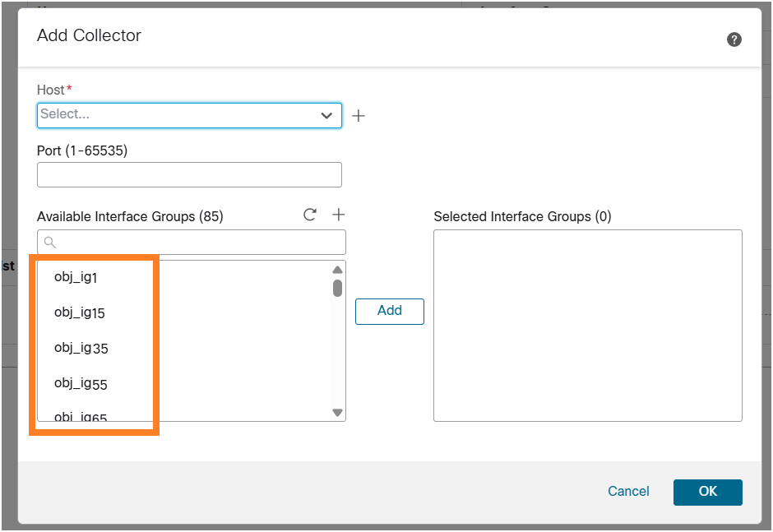The image size is (773, 532).
Task: Confirm the collector with OK
Action: (x=707, y=492)
